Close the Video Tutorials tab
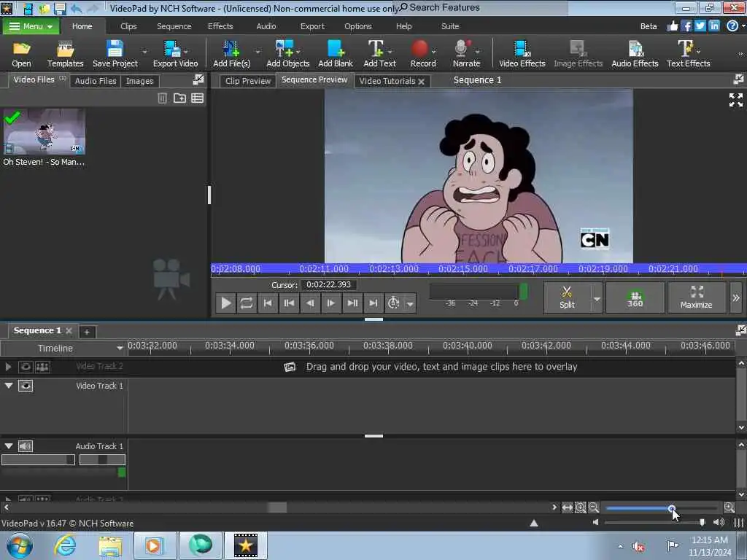This screenshot has height=560, width=747. pos(421,82)
